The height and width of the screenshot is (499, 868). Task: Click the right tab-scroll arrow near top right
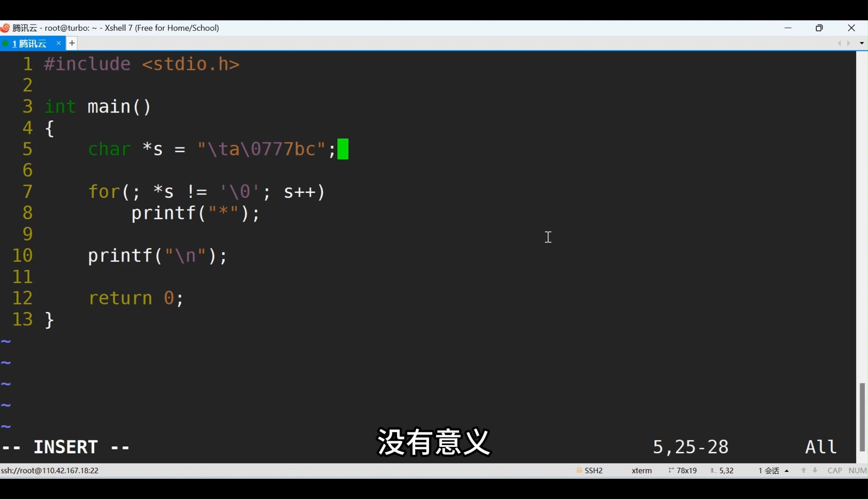[x=849, y=43]
